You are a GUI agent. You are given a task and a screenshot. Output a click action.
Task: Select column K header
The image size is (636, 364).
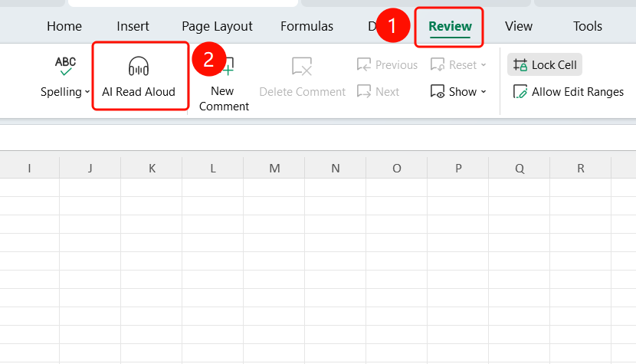coord(152,168)
